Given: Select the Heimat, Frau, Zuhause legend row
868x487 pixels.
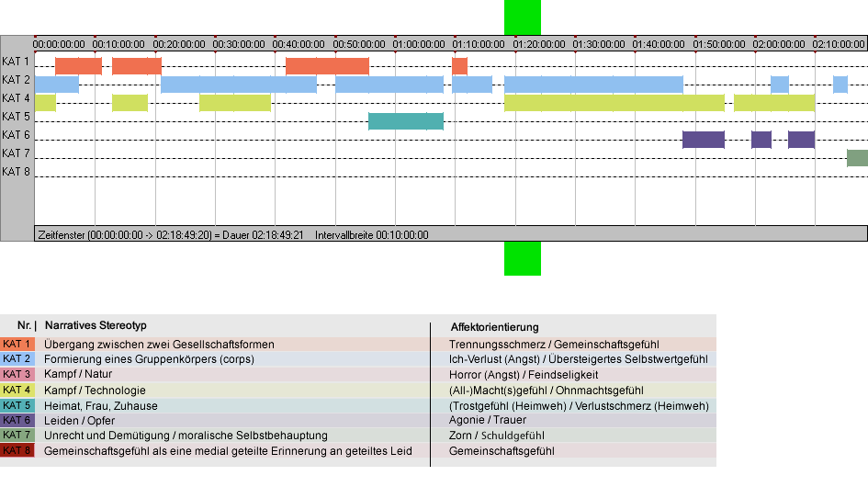Looking at the screenshot, I should pos(358,405).
